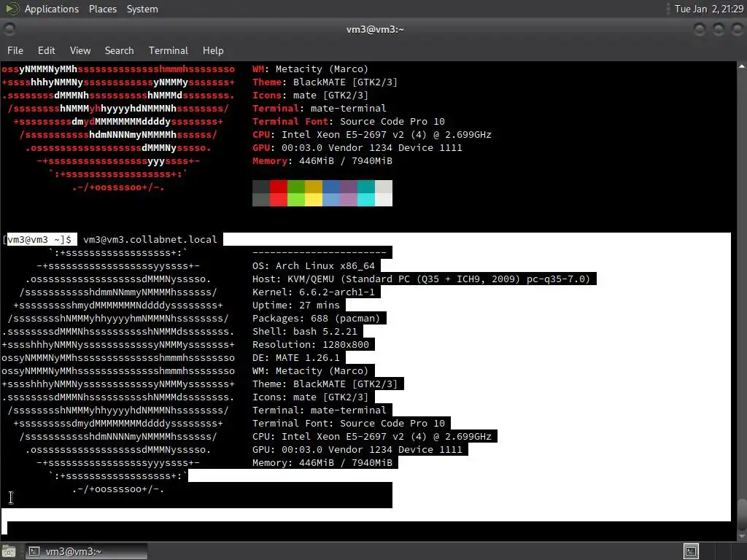747x560 pixels.
Task: Click the window menu button left of the vm3@vm3:~ title
Action: [x=9, y=29]
